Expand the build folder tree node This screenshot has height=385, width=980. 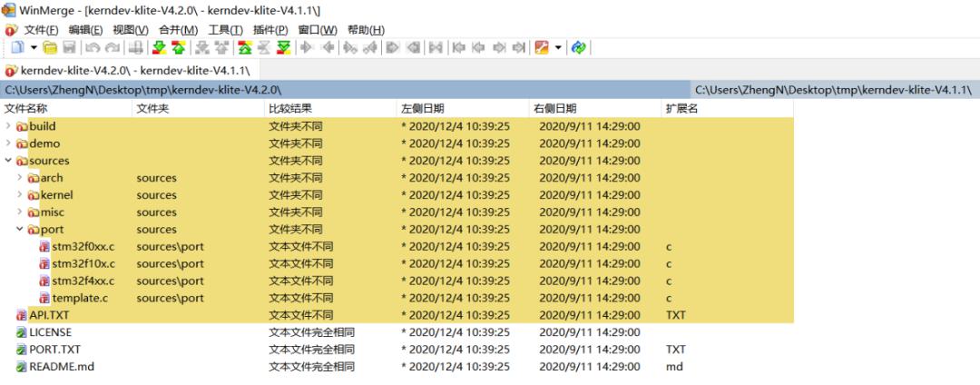[8, 126]
